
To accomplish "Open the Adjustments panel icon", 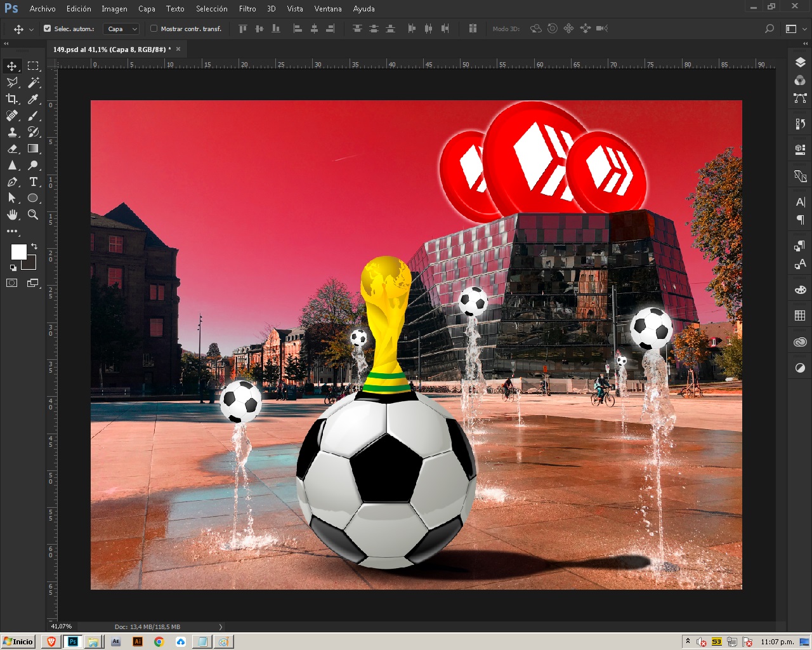I will coord(800,368).
